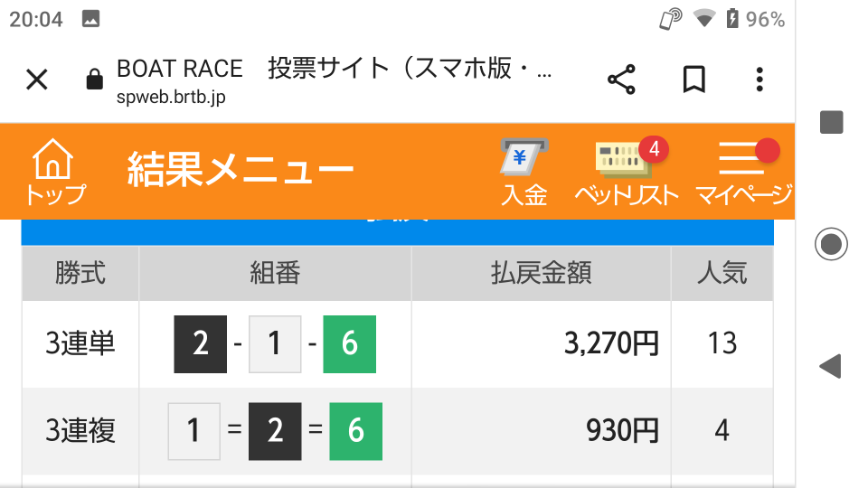Select the 3連複 result row label

(x=80, y=430)
